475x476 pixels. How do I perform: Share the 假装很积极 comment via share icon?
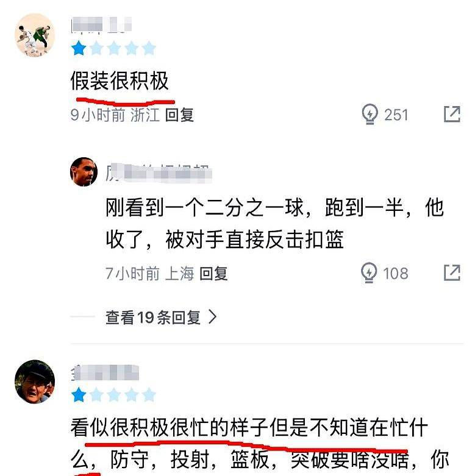point(452,114)
